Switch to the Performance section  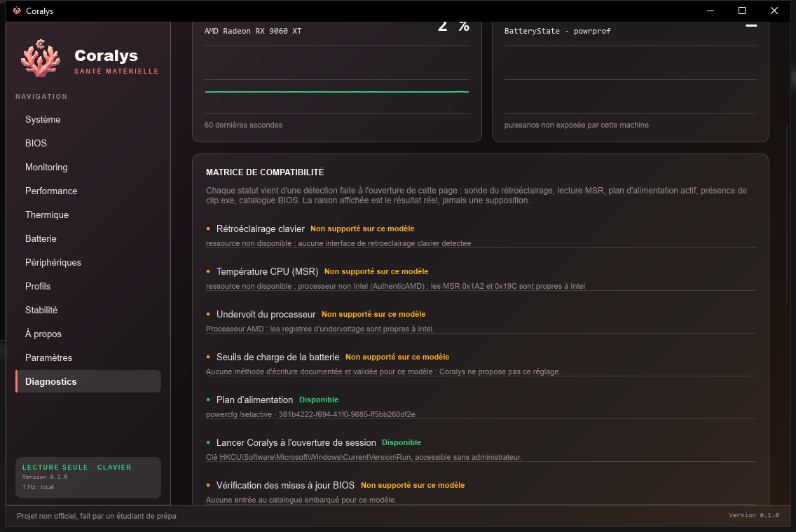[88, 191]
